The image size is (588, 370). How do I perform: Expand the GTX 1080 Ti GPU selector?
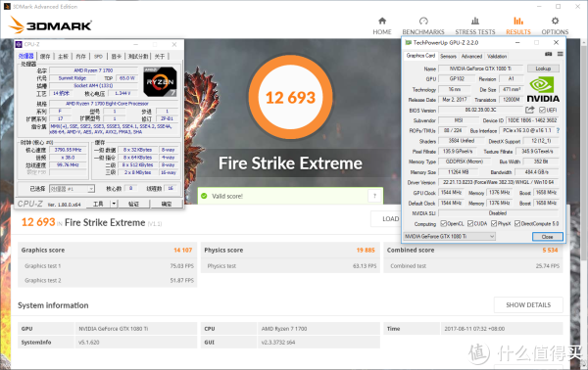coord(449,236)
